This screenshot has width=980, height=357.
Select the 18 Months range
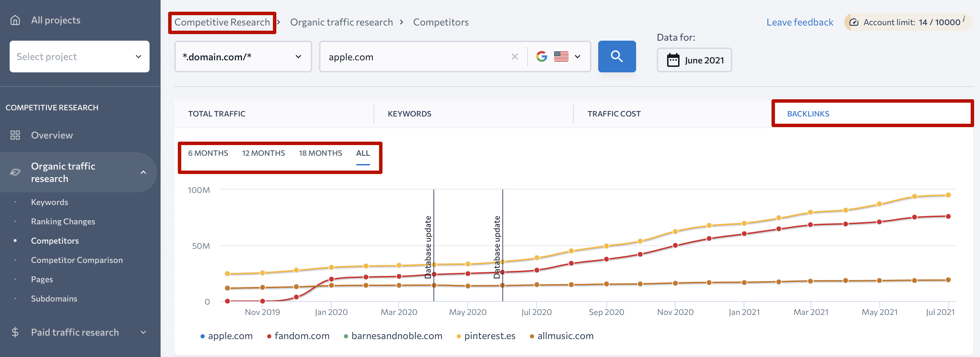(x=320, y=153)
